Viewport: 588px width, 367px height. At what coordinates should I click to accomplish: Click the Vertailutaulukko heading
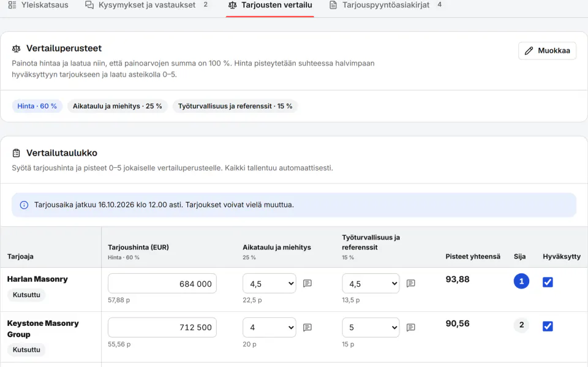[62, 153]
